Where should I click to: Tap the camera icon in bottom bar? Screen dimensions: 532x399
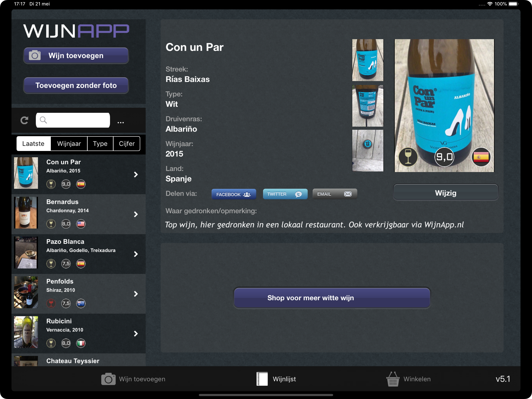tap(108, 379)
